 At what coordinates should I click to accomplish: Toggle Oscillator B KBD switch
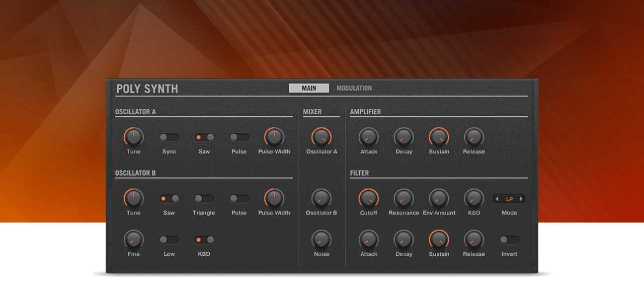(204, 240)
